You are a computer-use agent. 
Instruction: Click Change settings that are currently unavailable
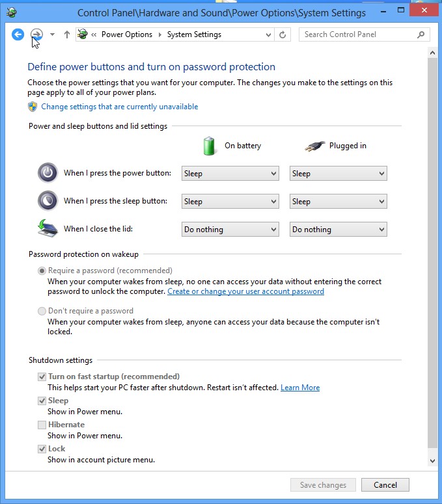tap(119, 107)
